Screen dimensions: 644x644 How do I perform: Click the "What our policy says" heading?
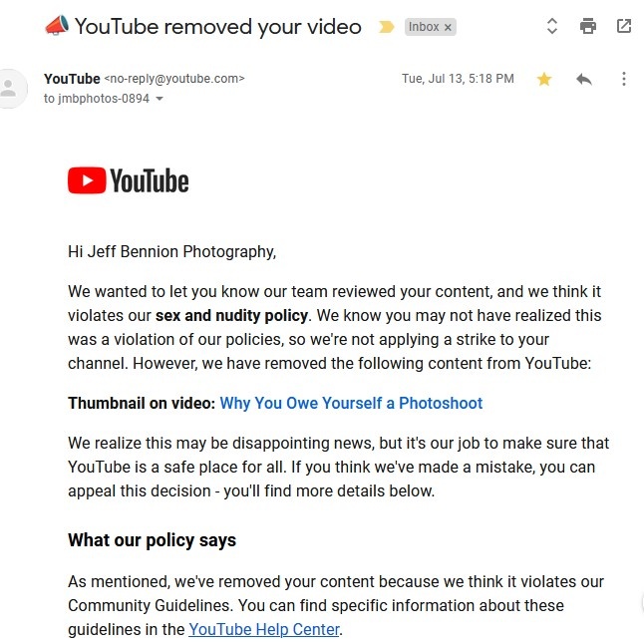pos(152,540)
